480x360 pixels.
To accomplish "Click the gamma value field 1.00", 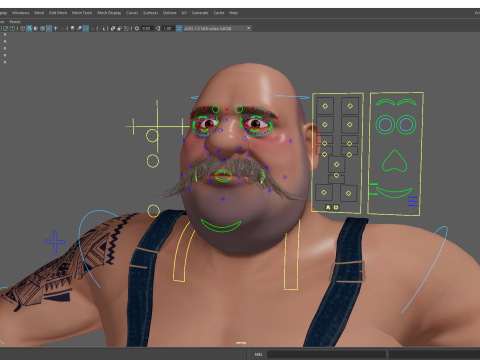I will pos(168,28).
